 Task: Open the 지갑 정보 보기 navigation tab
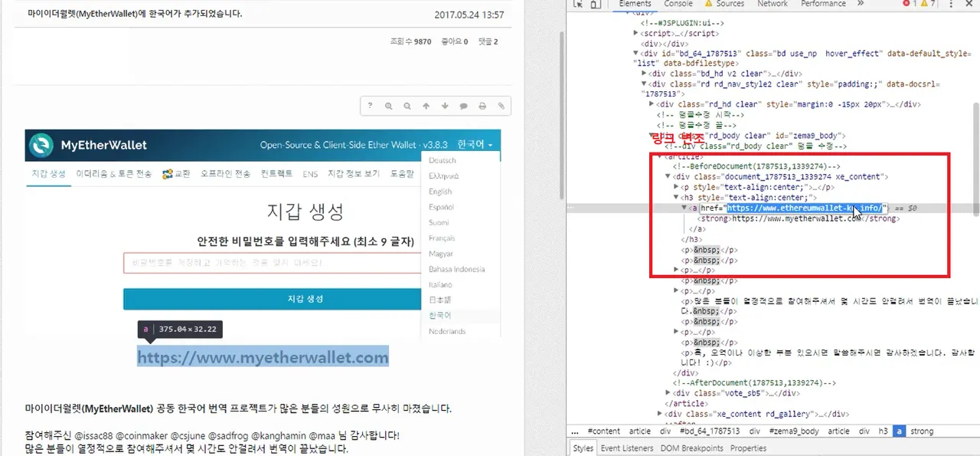point(354,174)
